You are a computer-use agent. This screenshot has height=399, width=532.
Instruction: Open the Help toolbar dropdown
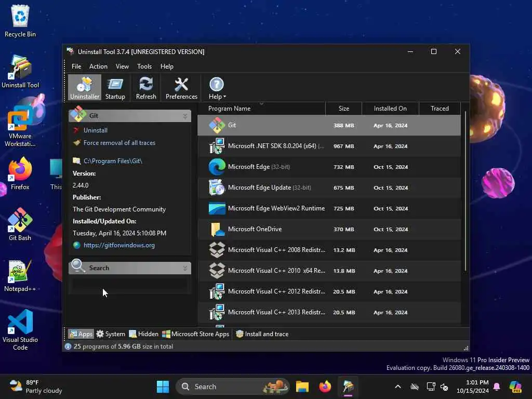tap(217, 87)
